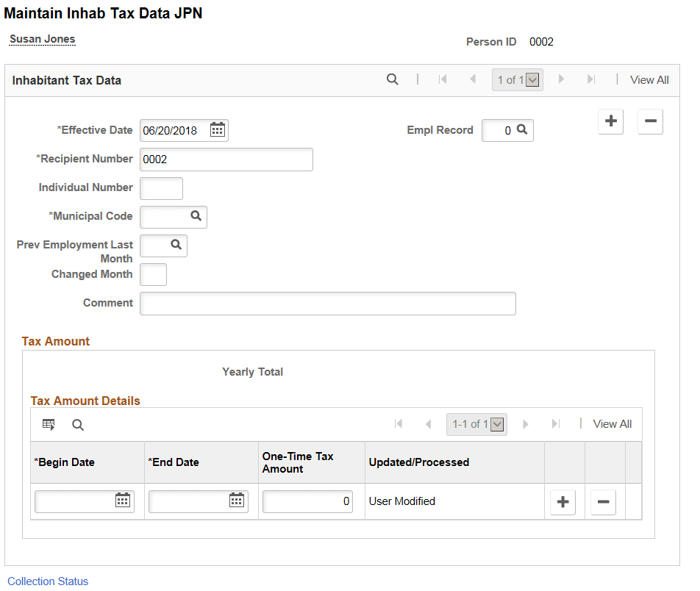
Task: Open the End Date calendar icon
Action: (x=237, y=501)
